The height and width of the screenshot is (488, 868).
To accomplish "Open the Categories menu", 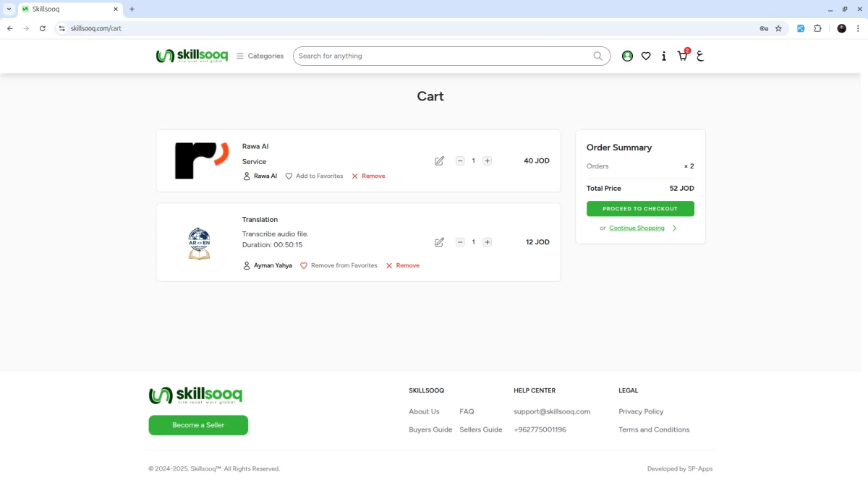I will pos(260,56).
